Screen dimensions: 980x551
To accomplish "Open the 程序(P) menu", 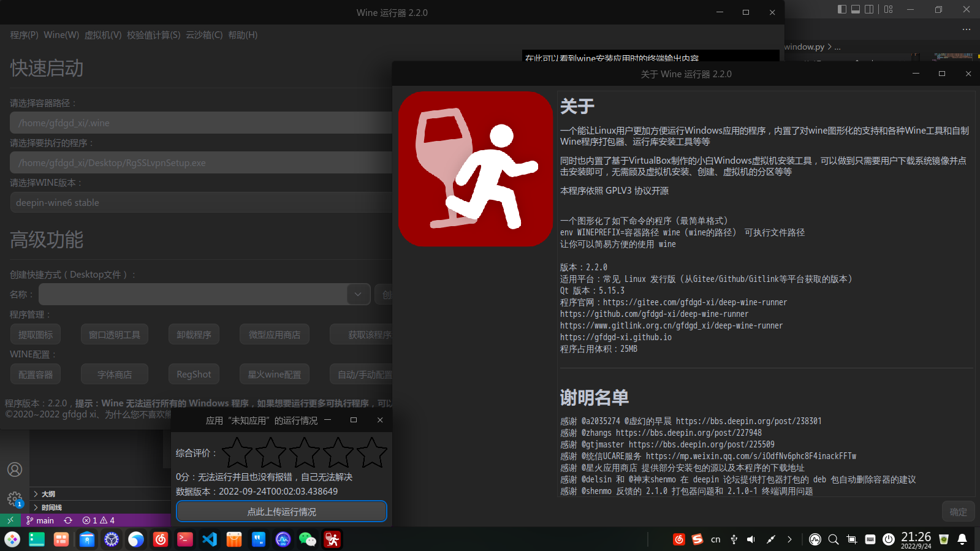I will 24,35.
